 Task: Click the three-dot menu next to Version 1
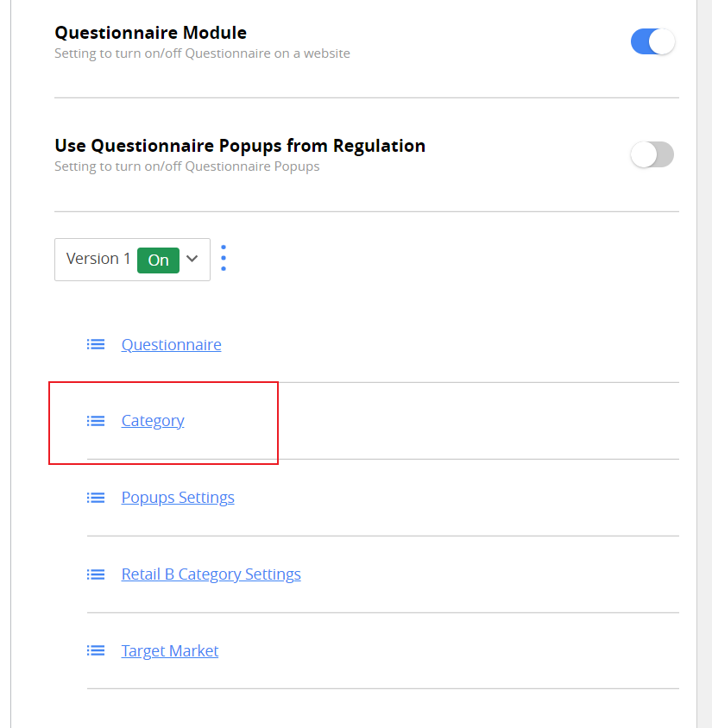click(x=224, y=259)
